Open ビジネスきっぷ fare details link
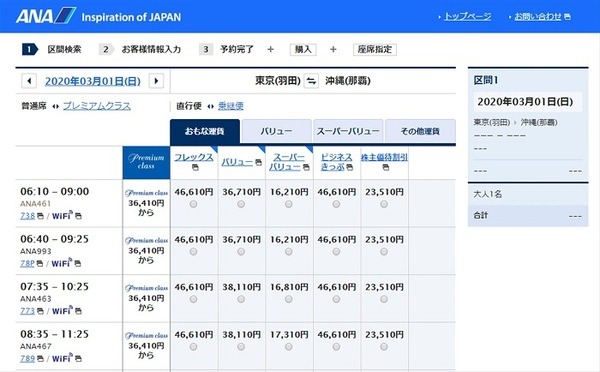This screenshot has width=600, height=372. tap(336, 162)
